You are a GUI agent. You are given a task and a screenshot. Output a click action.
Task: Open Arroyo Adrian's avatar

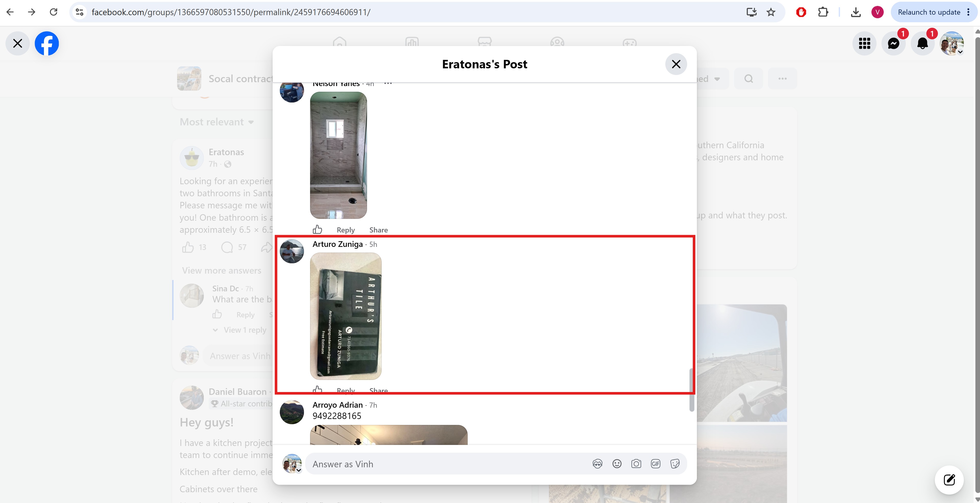(292, 412)
